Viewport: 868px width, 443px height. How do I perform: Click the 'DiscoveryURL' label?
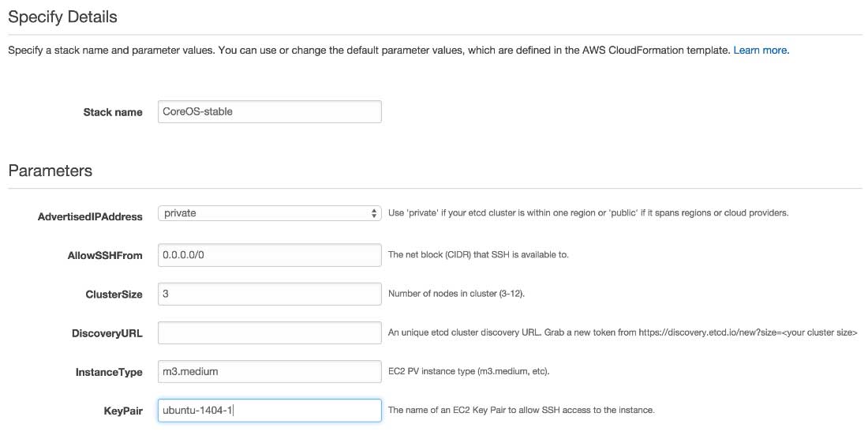(x=107, y=333)
